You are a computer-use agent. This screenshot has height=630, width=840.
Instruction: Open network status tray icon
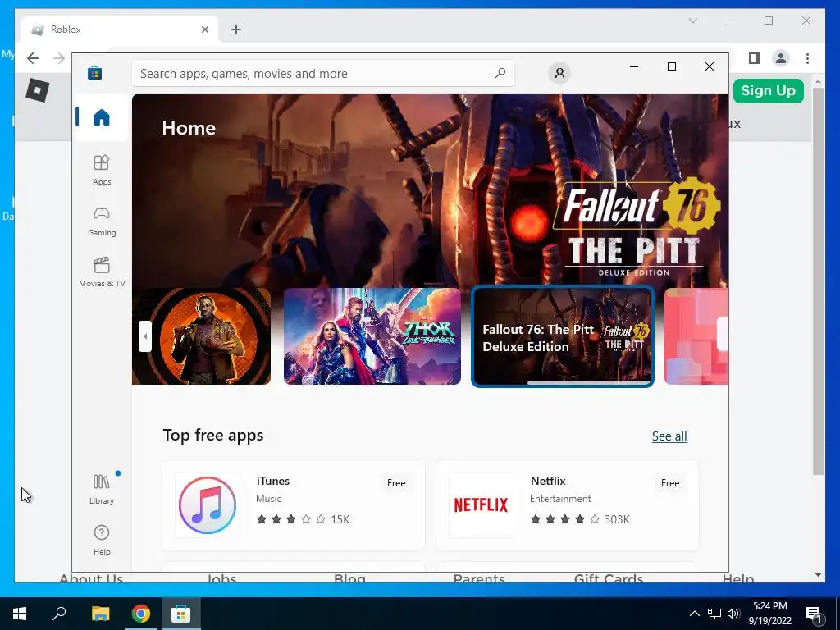coord(714,614)
